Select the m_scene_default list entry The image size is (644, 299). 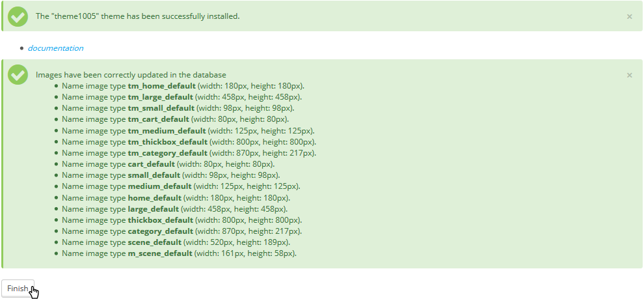tap(179, 253)
